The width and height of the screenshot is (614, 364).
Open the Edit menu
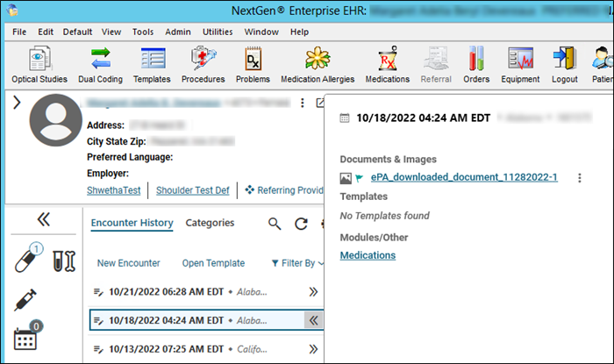tap(46, 32)
